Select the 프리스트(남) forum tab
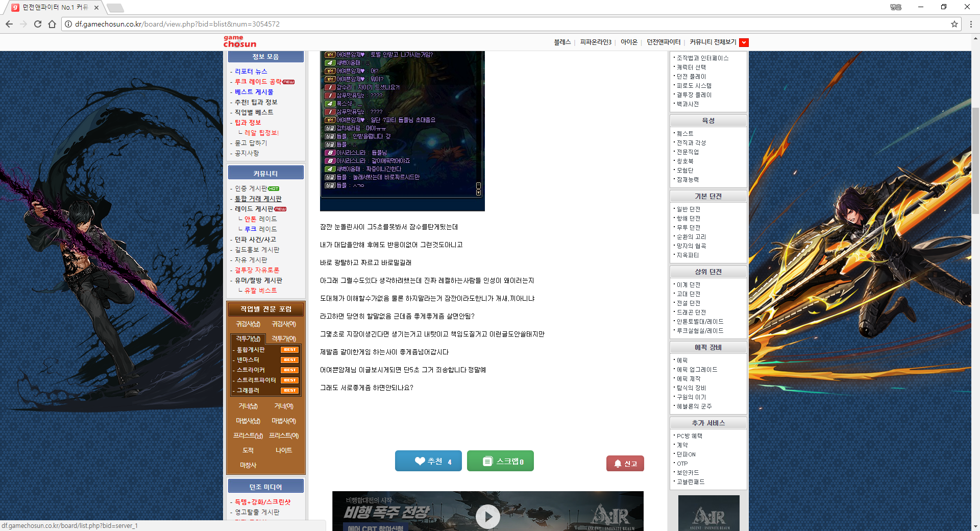Image resolution: width=980 pixels, height=531 pixels. point(248,436)
